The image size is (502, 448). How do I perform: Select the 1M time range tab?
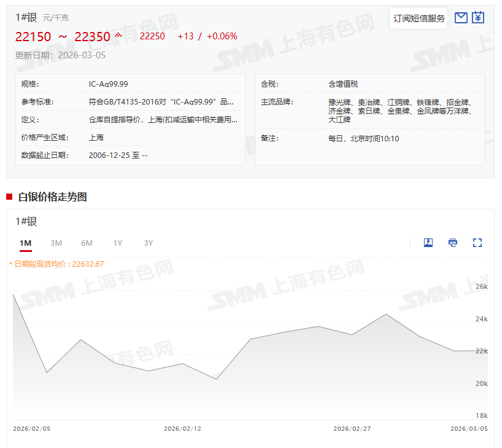coord(25,243)
